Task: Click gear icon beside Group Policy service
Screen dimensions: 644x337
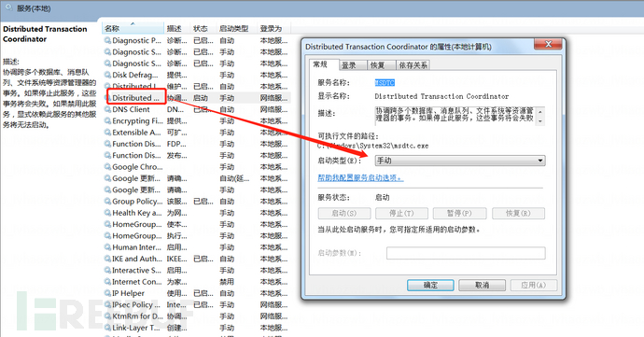Action: [107, 202]
